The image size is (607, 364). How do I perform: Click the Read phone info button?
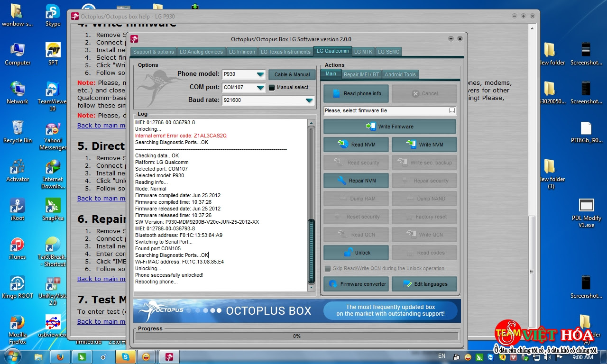point(356,93)
